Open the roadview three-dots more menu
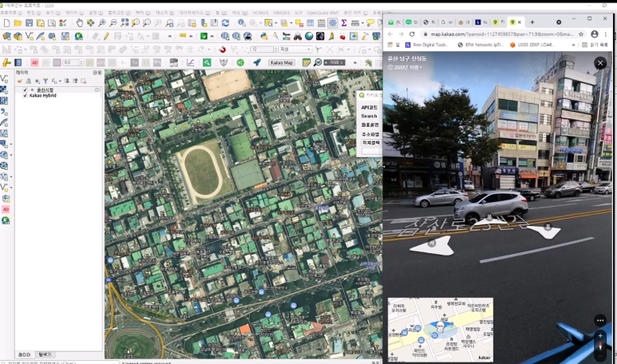Screen dimensions: 617x364 [599, 320]
